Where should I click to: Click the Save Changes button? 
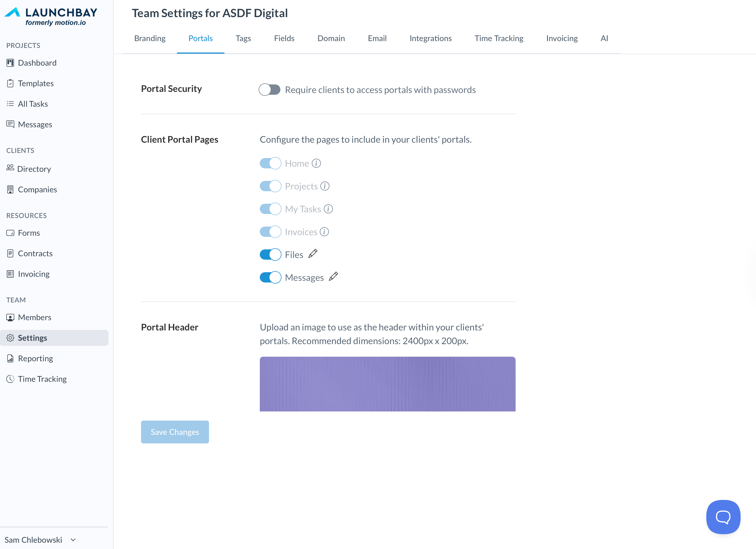175,432
